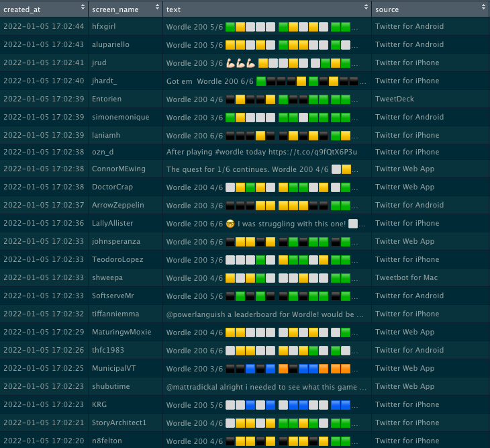
Task: Click timestamp 2022-01-05 17:02:29
Action: coord(44,332)
